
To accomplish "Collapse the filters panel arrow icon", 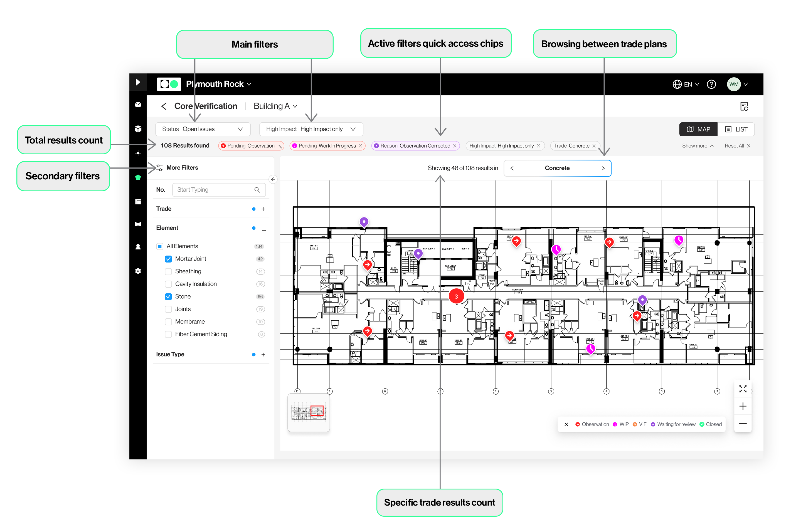I will point(273,179).
